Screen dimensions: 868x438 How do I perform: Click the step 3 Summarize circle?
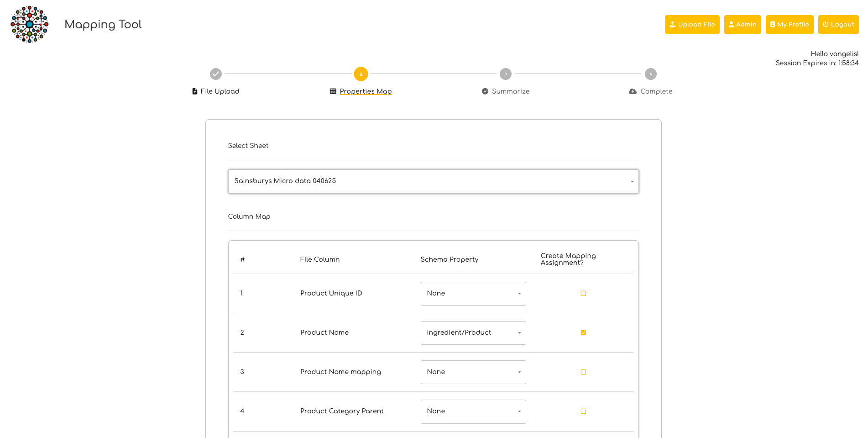[505, 74]
